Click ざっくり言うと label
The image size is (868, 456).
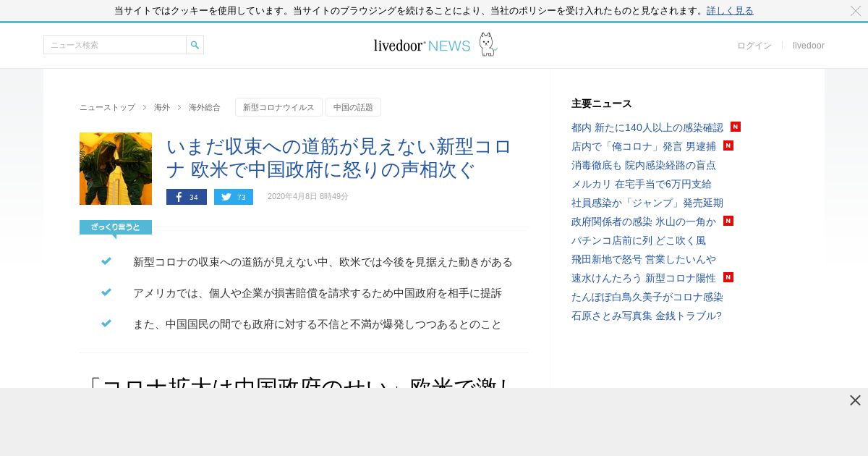(x=116, y=227)
